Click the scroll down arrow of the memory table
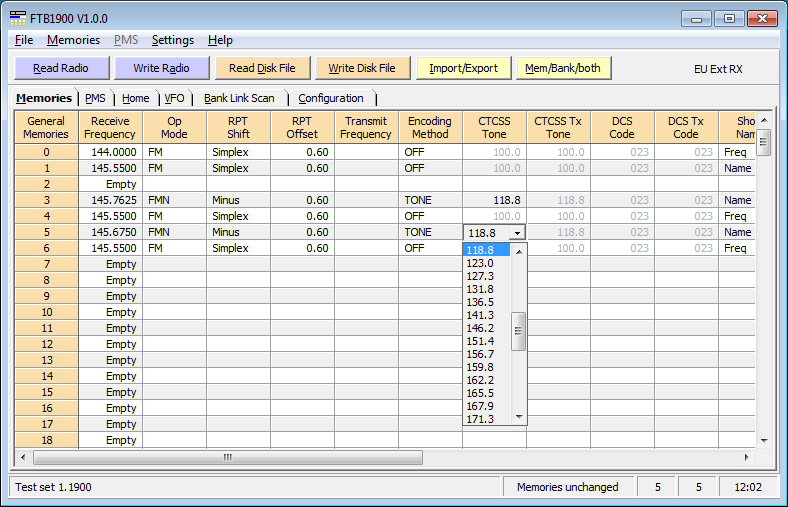 pyautogui.click(x=764, y=440)
